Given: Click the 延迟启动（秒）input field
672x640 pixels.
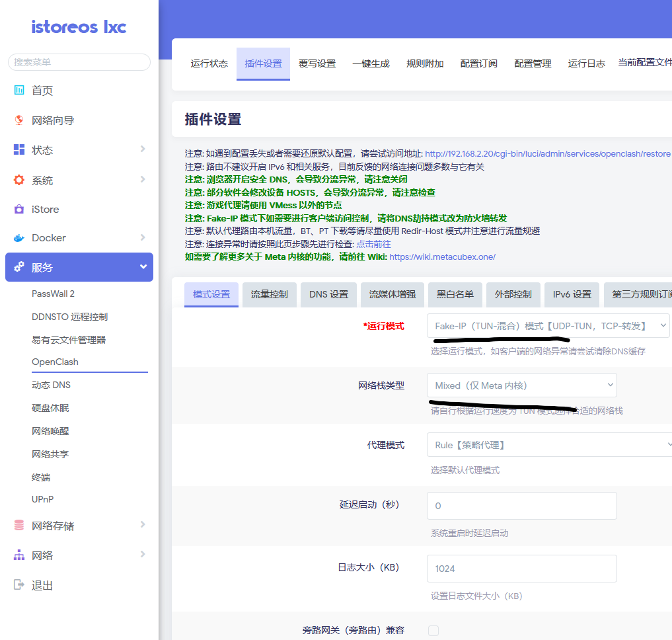Looking at the screenshot, I should click(521, 506).
